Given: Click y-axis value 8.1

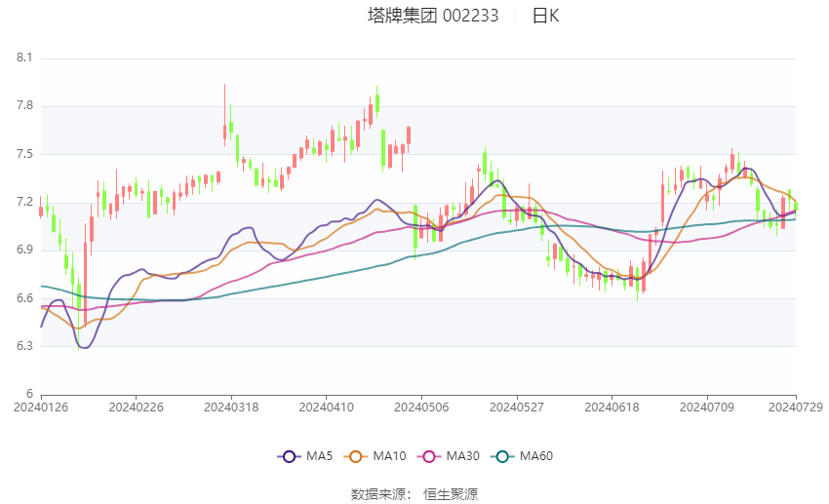Looking at the screenshot, I should 24,58.
